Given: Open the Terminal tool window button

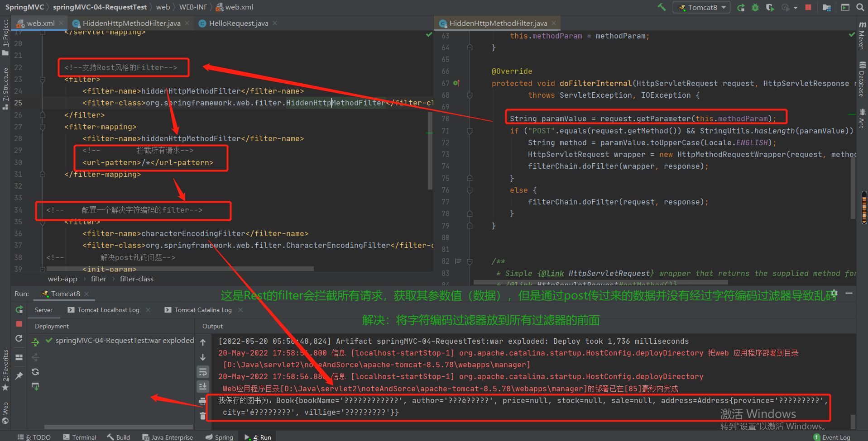Looking at the screenshot, I should 80,437.
